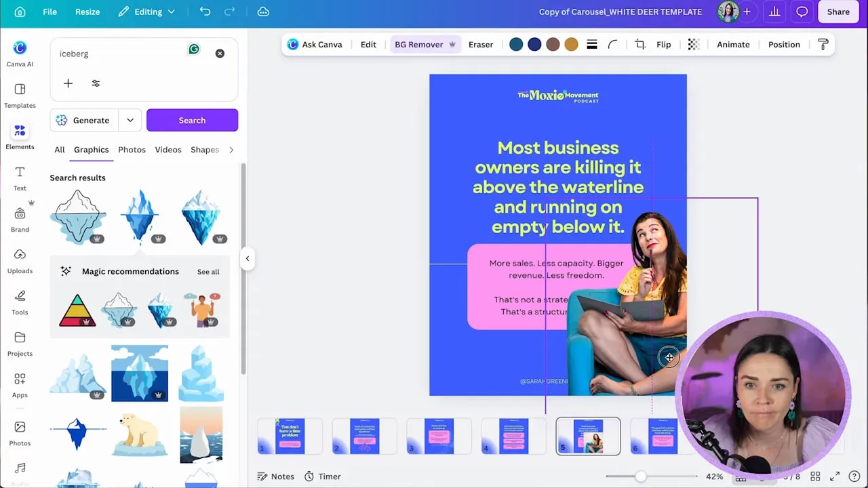Click Position in toolbar
Viewport: 868px width, 488px height.
tap(784, 45)
